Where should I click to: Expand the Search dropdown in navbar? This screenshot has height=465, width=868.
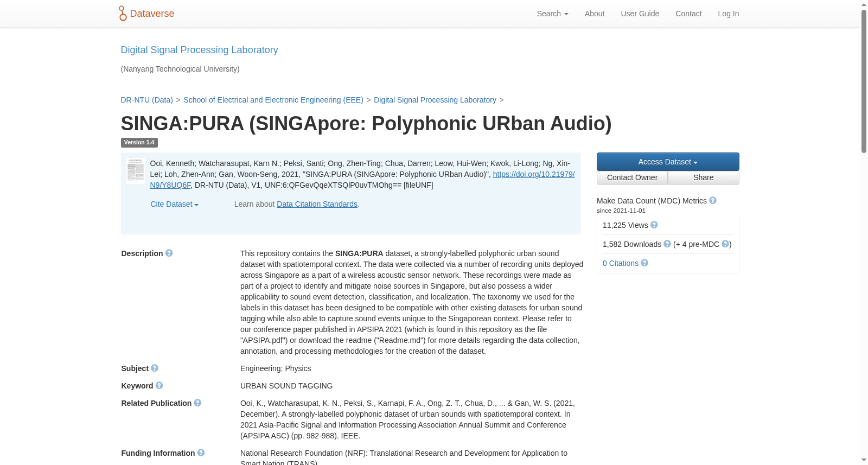(552, 14)
